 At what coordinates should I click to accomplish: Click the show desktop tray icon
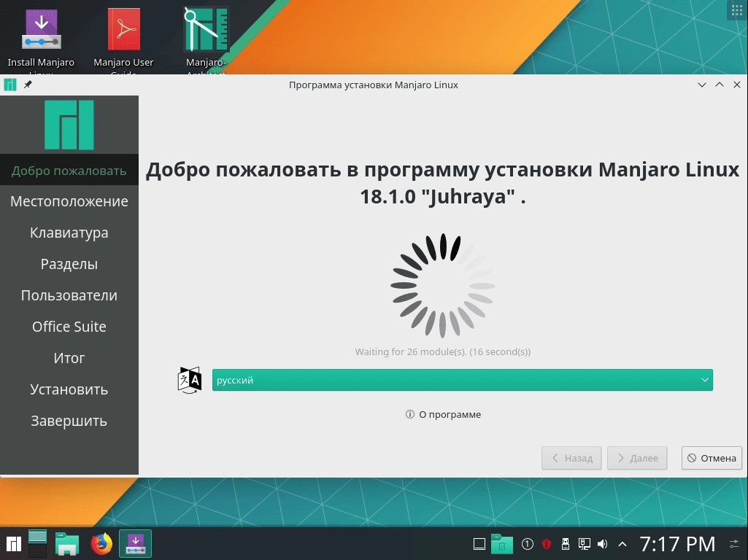479,544
